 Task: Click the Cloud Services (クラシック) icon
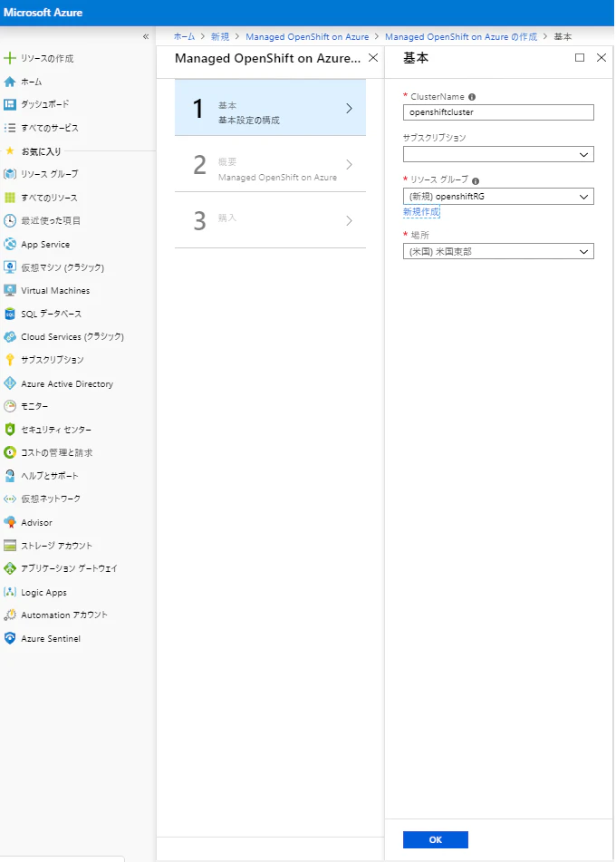[x=9, y=336]
